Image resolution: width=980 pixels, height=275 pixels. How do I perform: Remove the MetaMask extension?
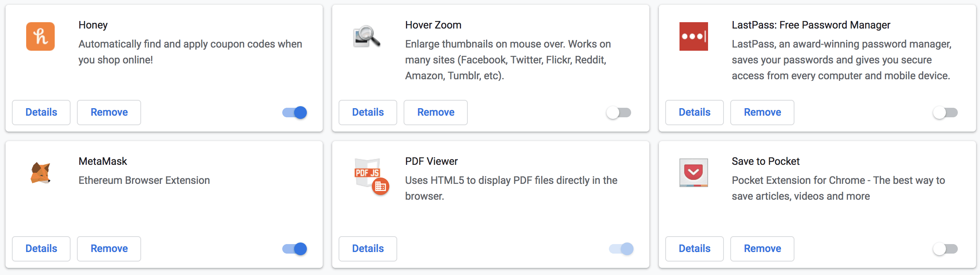click(109, 249)
